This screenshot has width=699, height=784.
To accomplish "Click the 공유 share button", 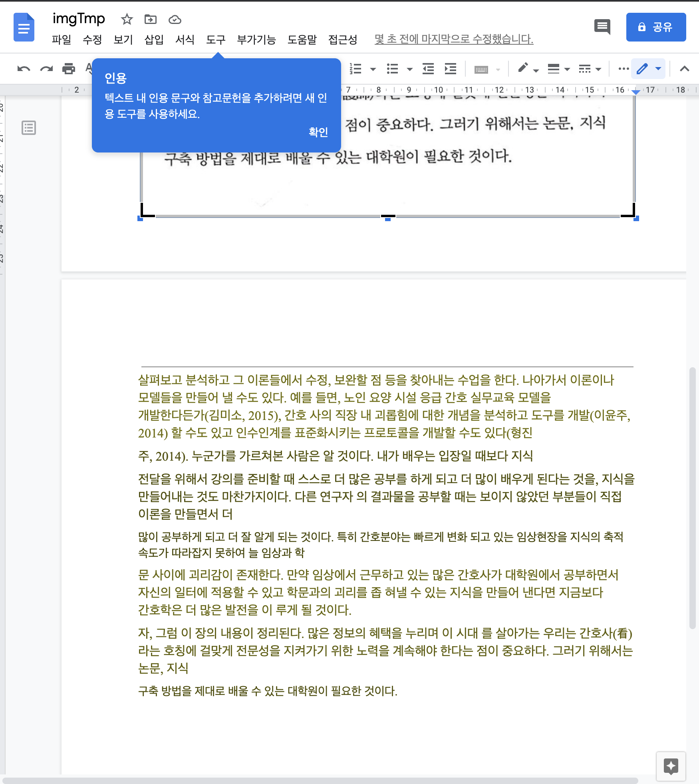I will tap(656, 27).
